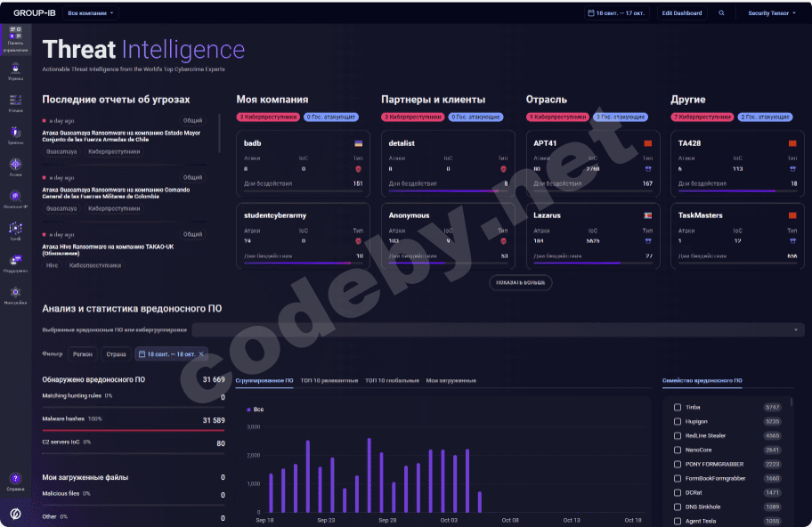Check the FormBookFormgrabber checkbox
Screen dimensions: 812x527
pyautogui.click(x=678, y=478)
